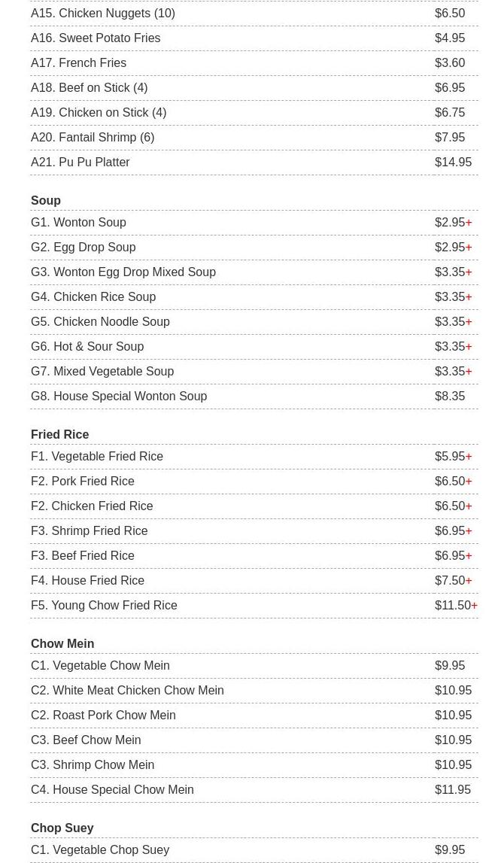This screenshot has width=504, height=863.
Task: Click the $10.95 price of Beef Chow Mein
Action: click(454, 740)
